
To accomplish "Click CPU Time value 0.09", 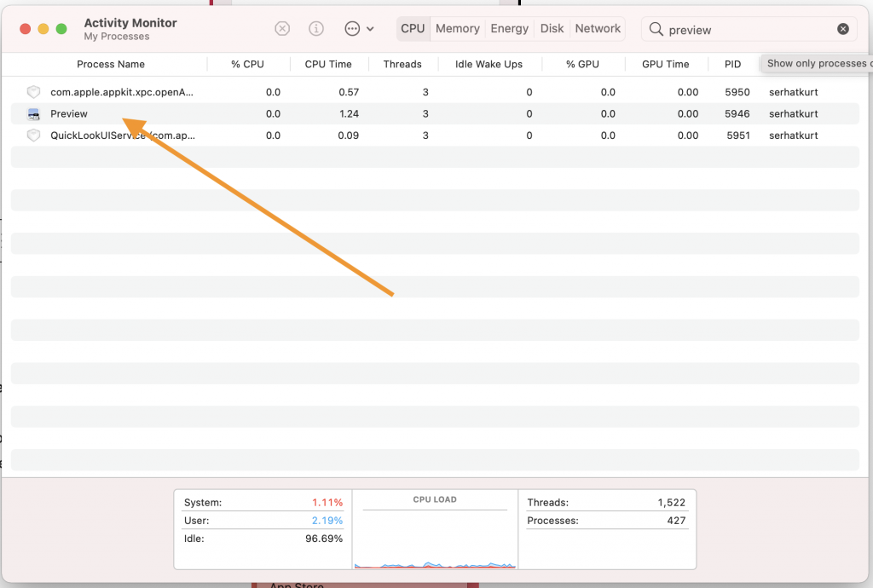I will pyautogui.click(x=348, y=135).
